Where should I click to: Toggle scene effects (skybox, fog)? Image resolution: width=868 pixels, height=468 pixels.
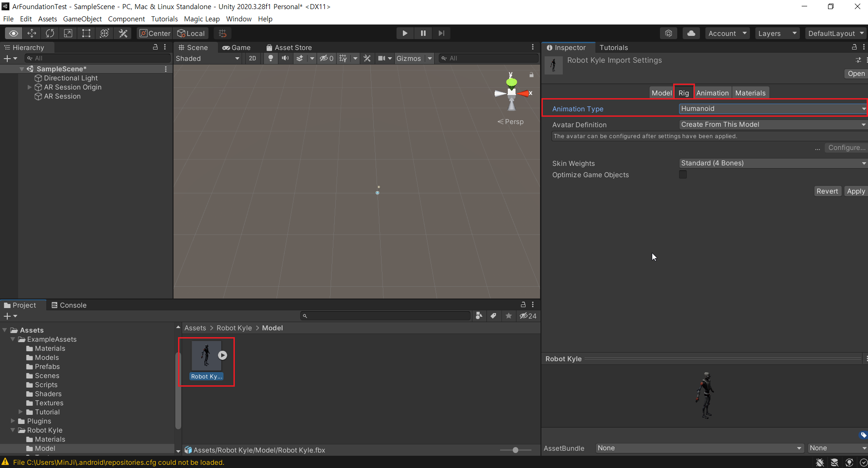point(300,58)
